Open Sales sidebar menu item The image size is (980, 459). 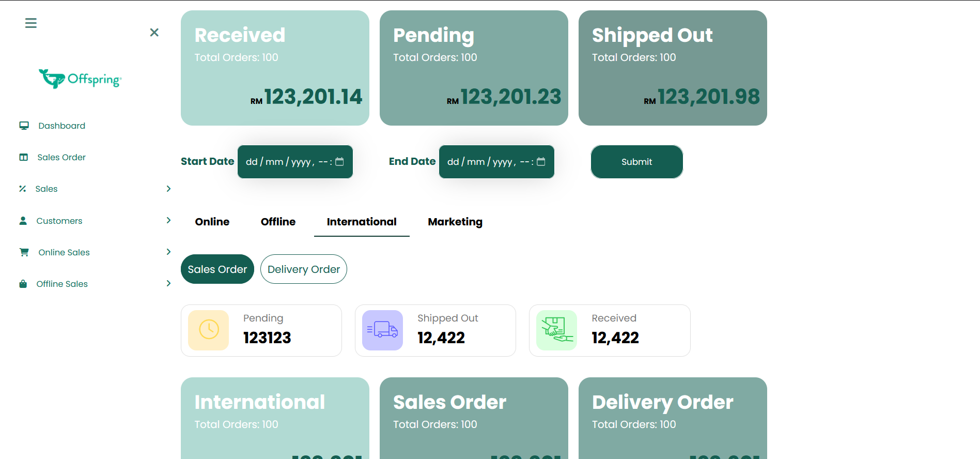46,189
